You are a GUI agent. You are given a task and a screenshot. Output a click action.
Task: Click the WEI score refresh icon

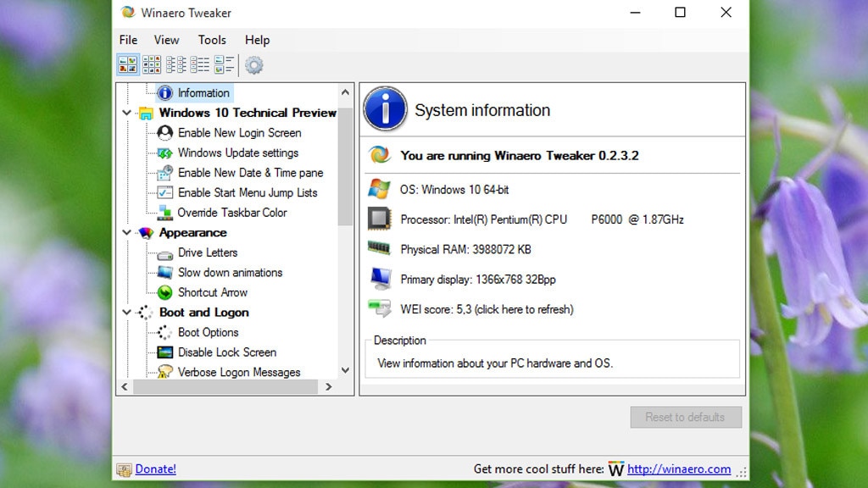tap(380, 308)
